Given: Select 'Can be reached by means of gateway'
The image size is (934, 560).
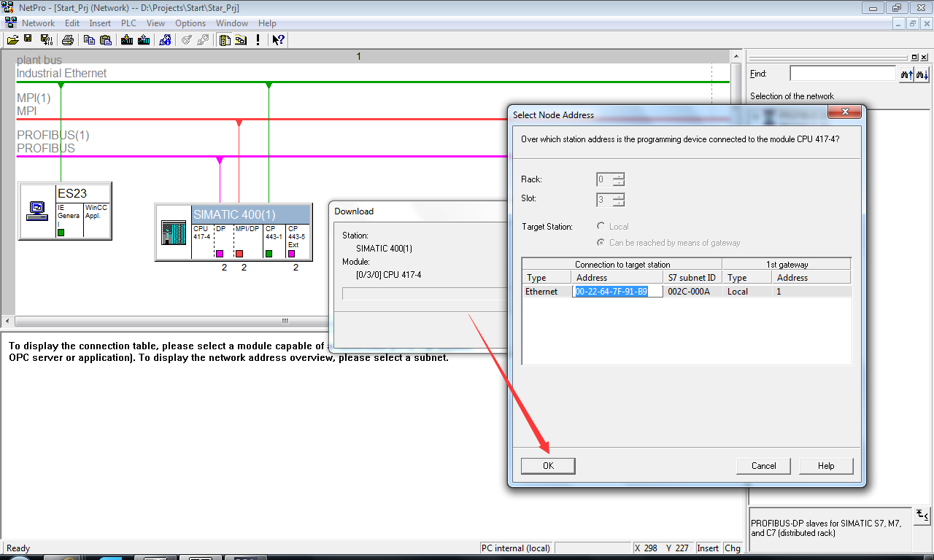Looking at the screenshot, I should [x=601, y=243].
